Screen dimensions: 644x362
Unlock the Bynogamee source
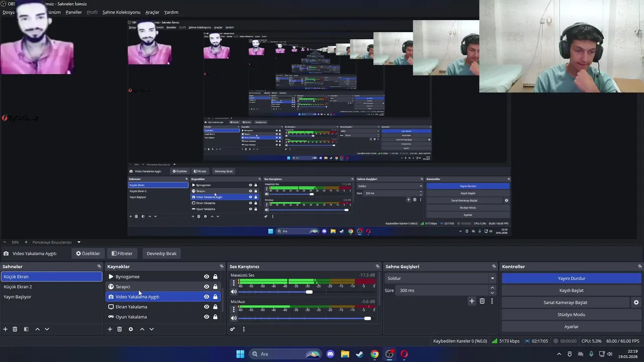[215, 277]
